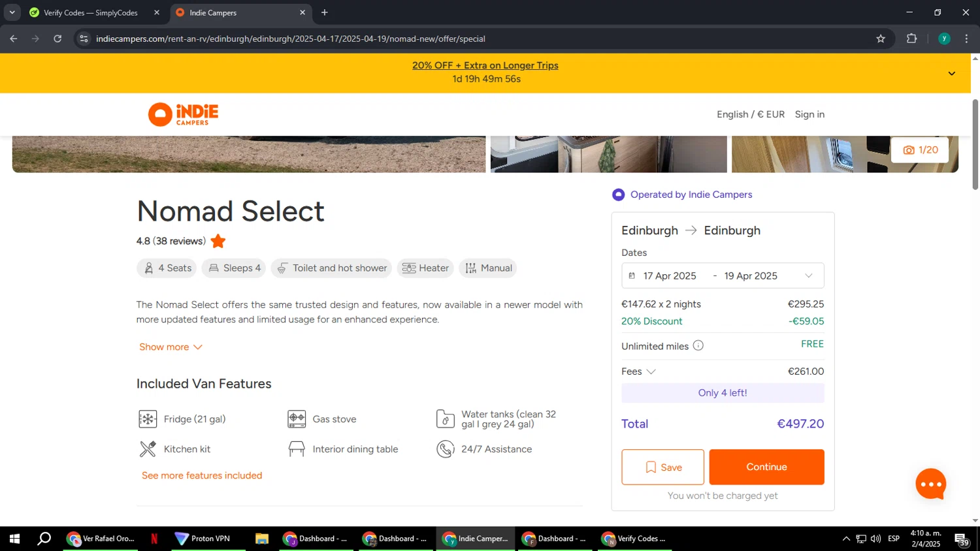Viewport: 980px width, 551px height.
Task: Switch to Ver Rafael Oro taskbar window
Action: (101, 539)
